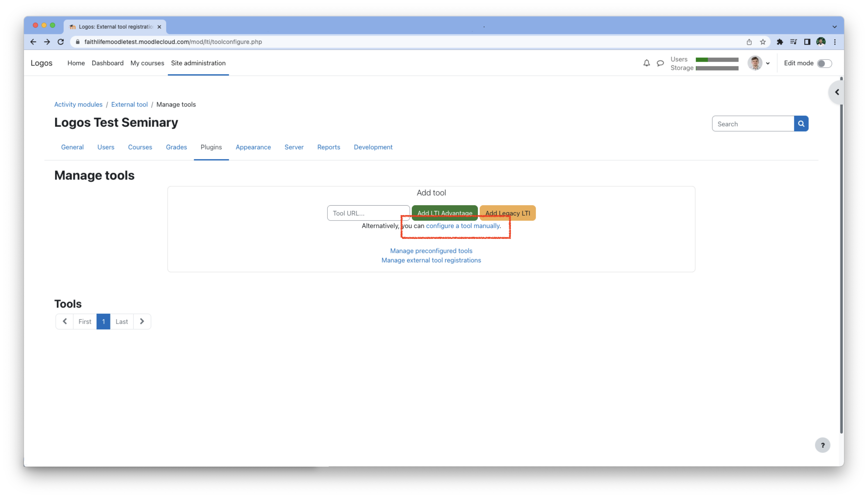Image resolution: width=868 pixels, height=498 pixels.
Task: Expand the right side drawer panel
Action: coord(837,92)
